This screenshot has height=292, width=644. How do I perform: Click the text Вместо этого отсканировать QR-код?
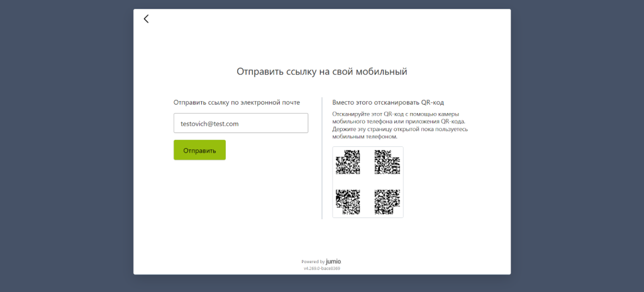coord(388,102)
